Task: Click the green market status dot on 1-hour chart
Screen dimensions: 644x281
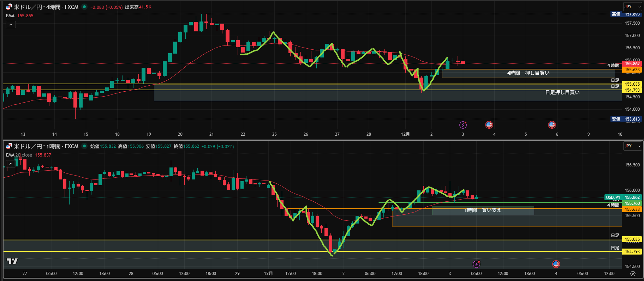Action: (84, 146)
